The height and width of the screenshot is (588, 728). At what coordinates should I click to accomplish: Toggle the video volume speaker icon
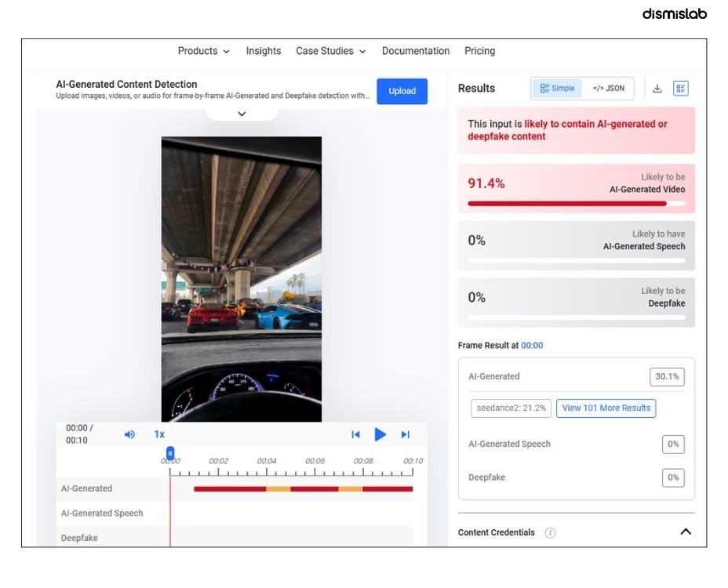coord(129,434)
